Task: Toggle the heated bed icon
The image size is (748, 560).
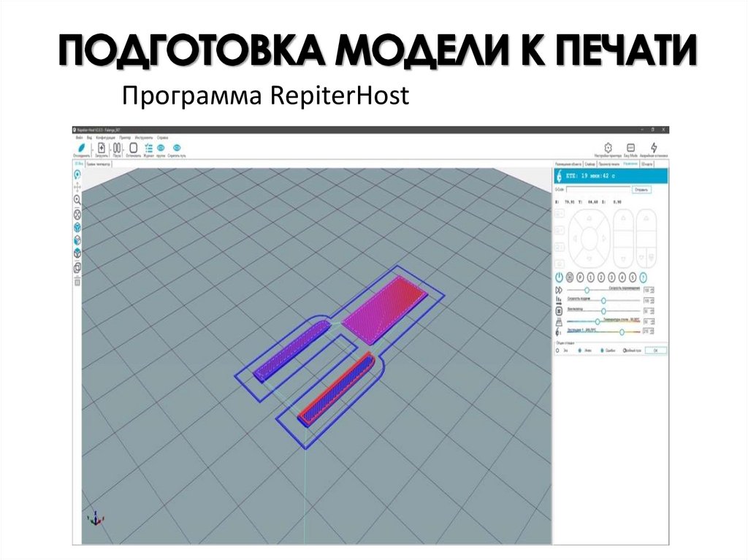Action: (559, 321)
